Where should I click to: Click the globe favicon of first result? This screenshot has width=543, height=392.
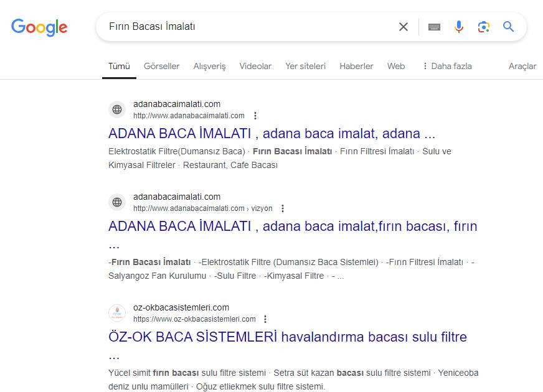117,110
